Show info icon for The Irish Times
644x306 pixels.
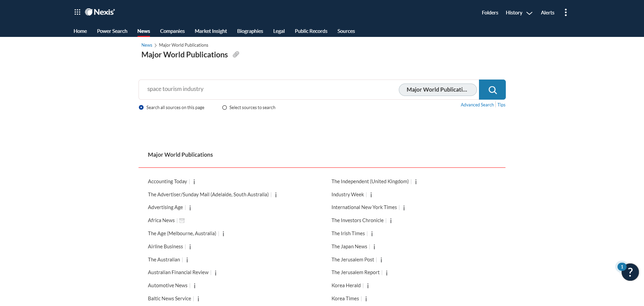pos(372,234)
